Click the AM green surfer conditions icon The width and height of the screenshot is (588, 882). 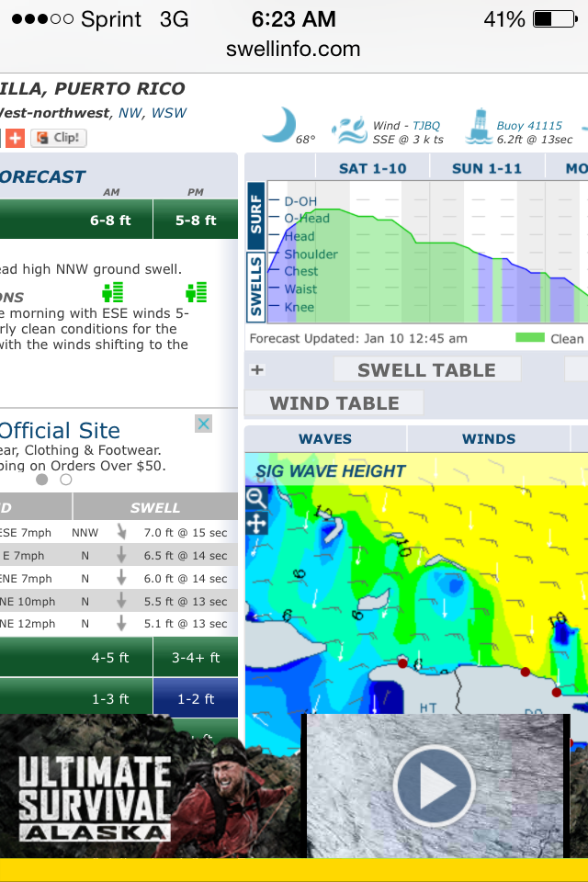(112, 292)
